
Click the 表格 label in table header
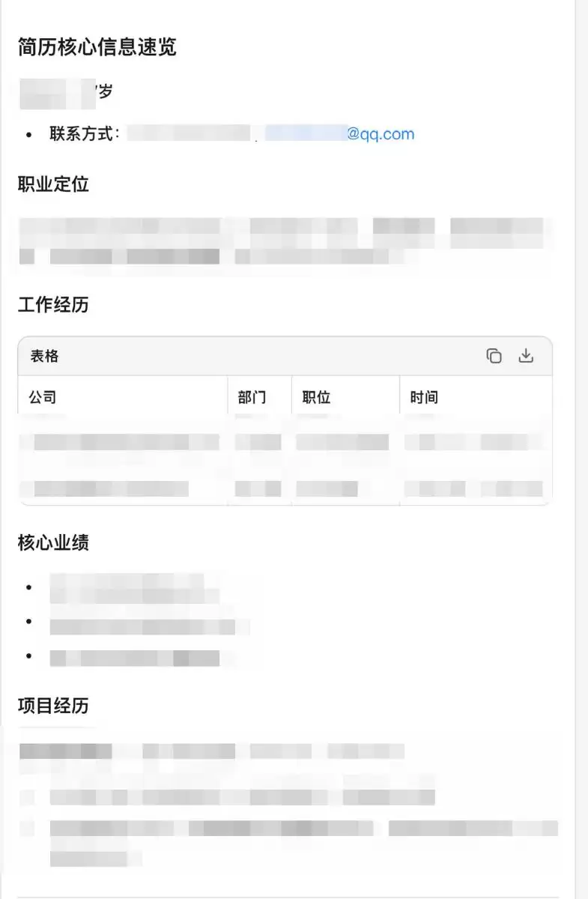click(x=44, y=357)
